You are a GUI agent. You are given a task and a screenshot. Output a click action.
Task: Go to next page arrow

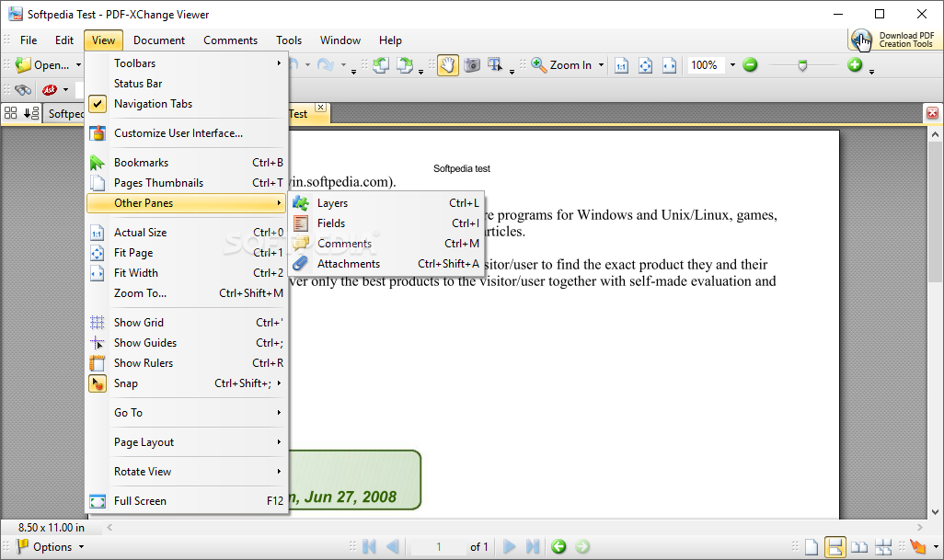[x=509, y=546]
